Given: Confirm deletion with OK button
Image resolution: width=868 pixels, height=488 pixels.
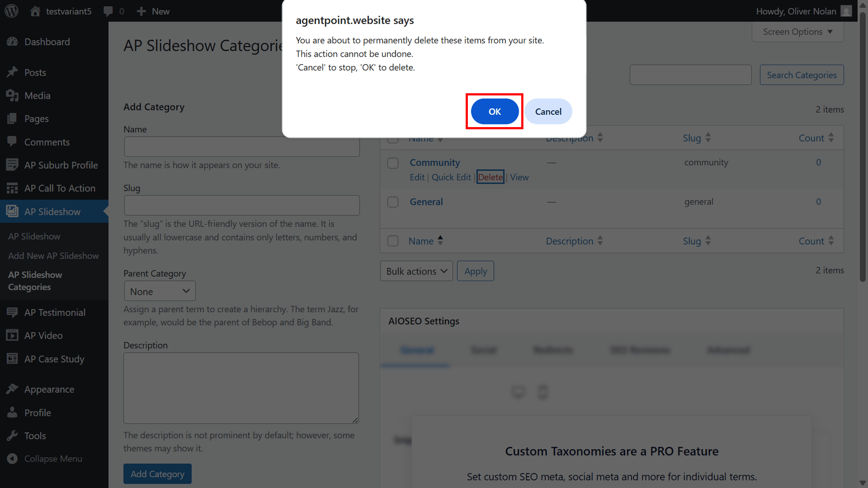Looking at the screenshot, I should click(x=495, y=111).
